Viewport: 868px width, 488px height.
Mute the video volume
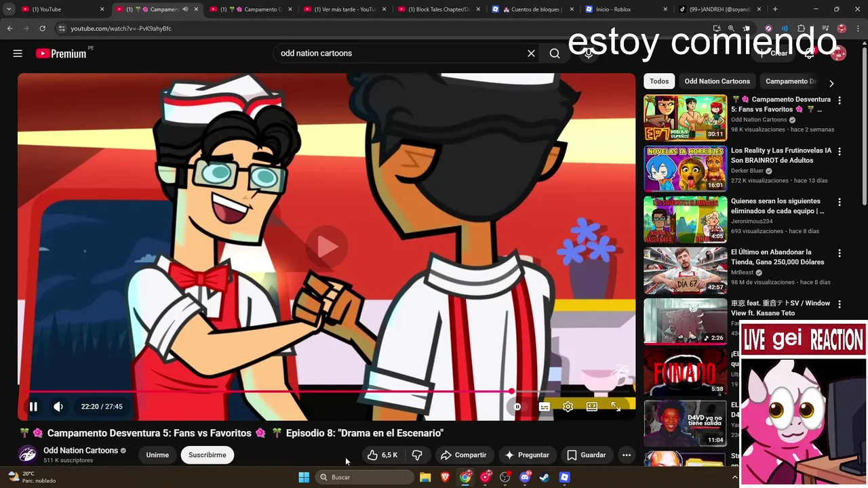[58, 407]
